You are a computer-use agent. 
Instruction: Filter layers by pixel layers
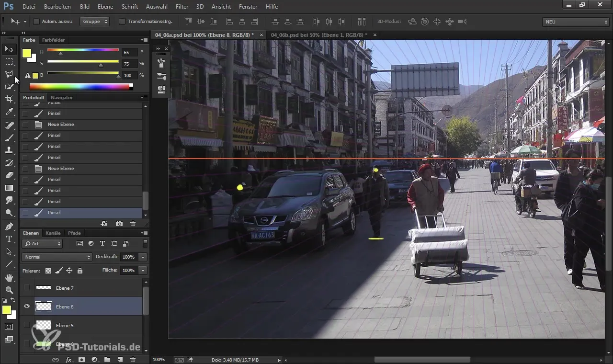point(79,244)
